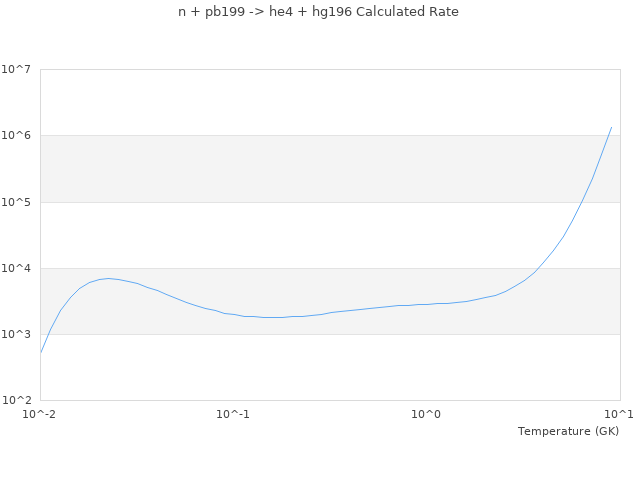Click the 10^1 x-axis tick label
640x480 pixels.
(x=619, y=414)
